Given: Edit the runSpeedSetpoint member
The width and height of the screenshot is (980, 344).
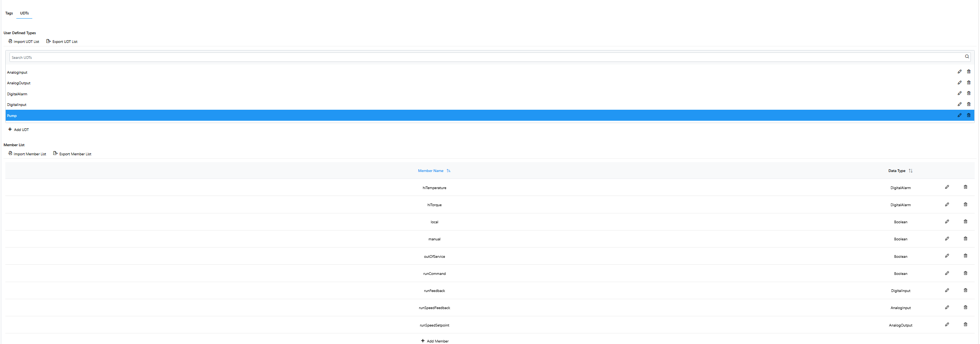Looking at the screenshot, I should tap(947, 325).
